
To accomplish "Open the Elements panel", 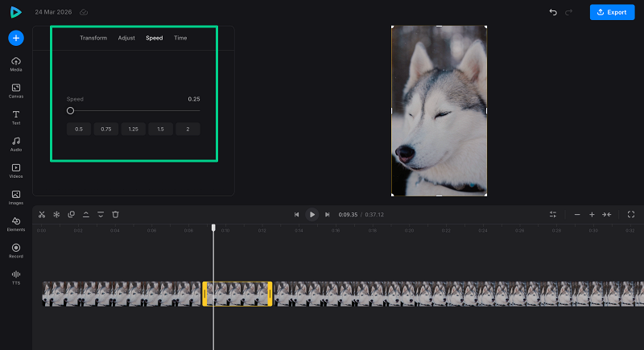I will [x=16, y=224].
